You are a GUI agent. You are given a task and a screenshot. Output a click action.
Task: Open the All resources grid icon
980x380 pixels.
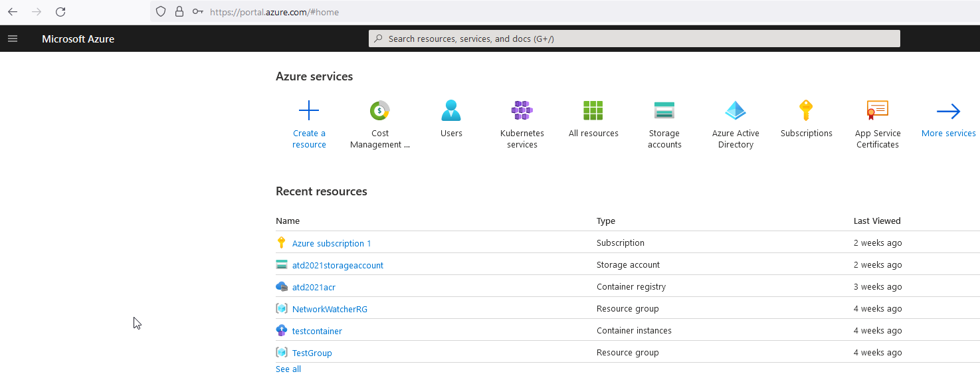(593, 110)
